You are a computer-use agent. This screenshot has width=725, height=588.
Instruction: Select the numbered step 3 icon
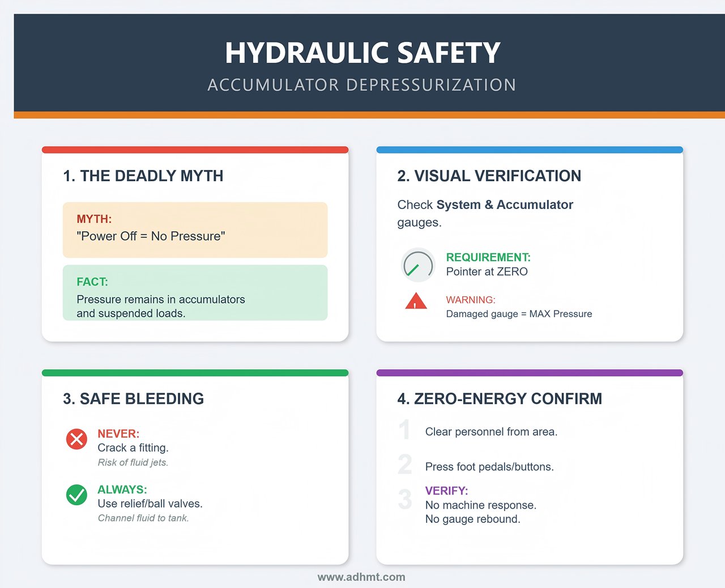[404, 500]
